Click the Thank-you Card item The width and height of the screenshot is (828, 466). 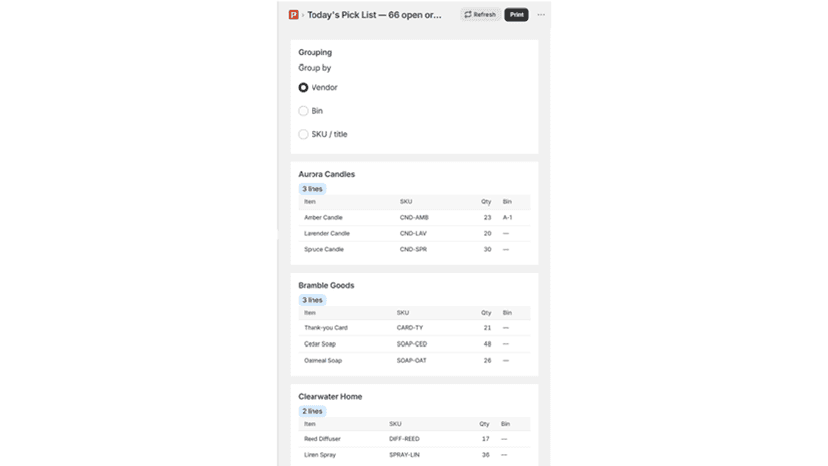326,328
